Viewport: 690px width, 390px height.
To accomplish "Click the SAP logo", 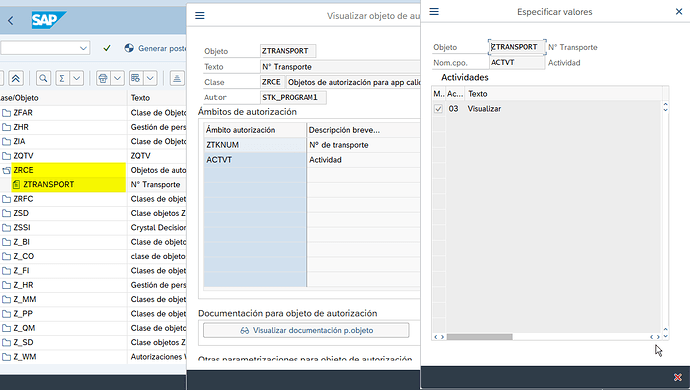I will [x=48, y=20].
